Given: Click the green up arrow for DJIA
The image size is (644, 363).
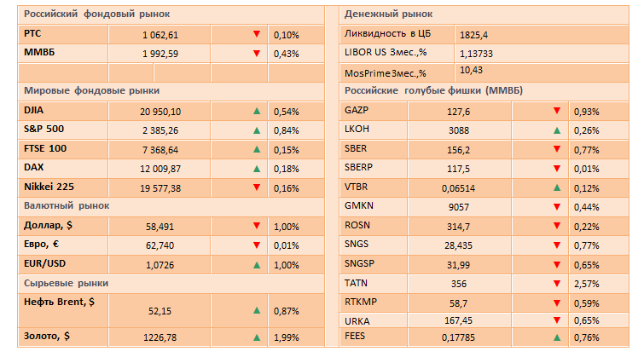Looking at the screenshot, I should pyautogui.click(x=256, y=112).
